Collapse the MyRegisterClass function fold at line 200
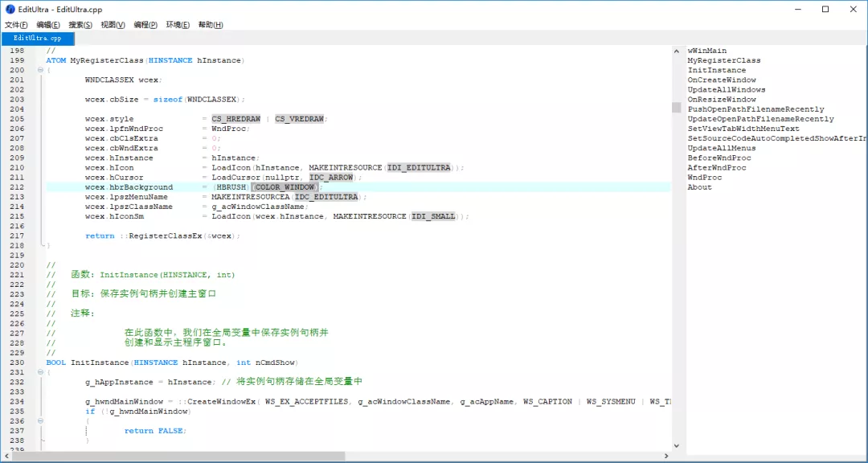The height and width of the screenshot is (463, 868). pyautogui.click(x=40, y=70)
